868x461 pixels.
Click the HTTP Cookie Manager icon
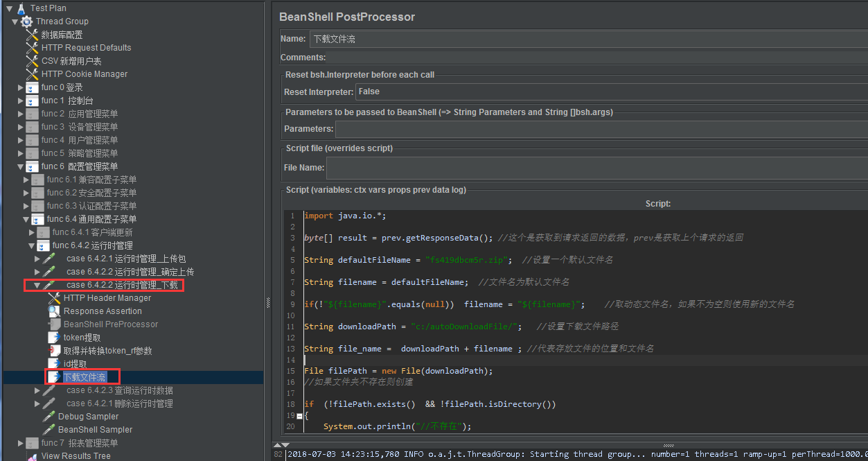(x=32, y=74)
